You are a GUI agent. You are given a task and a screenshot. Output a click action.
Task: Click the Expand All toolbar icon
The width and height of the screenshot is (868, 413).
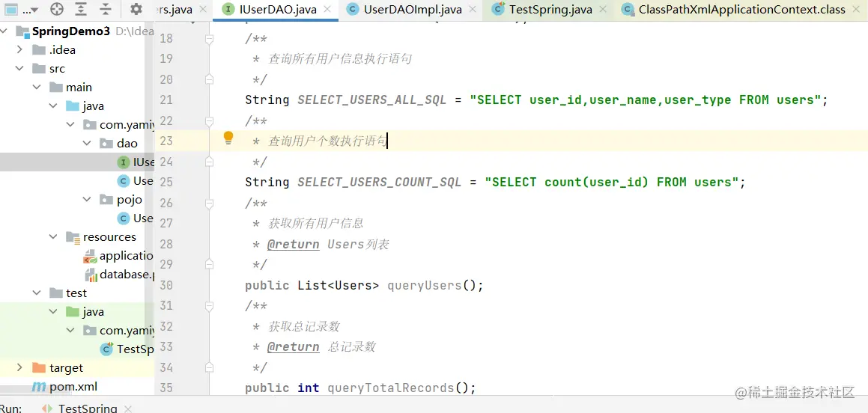82,10
